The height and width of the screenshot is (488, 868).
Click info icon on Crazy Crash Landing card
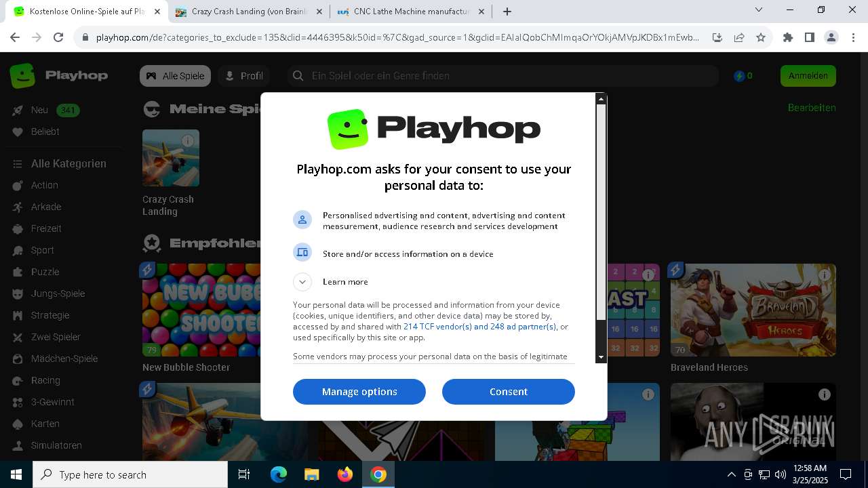coord(188,141)
